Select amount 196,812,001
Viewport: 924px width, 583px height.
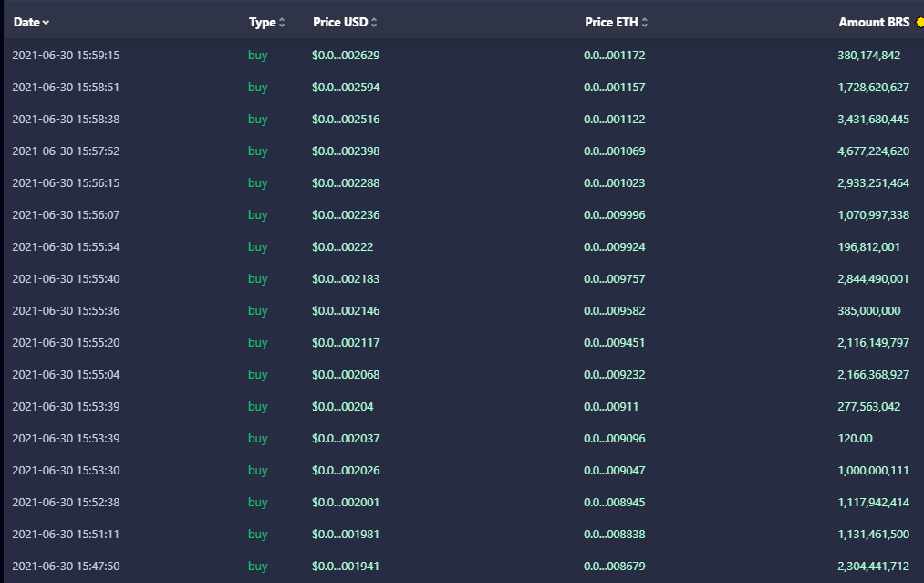tap(868, 247)
